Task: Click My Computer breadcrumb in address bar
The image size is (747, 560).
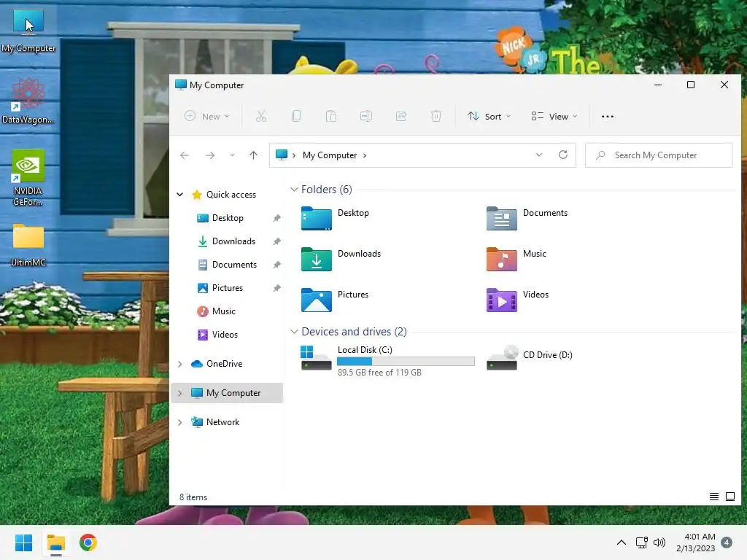Action: 330,155
